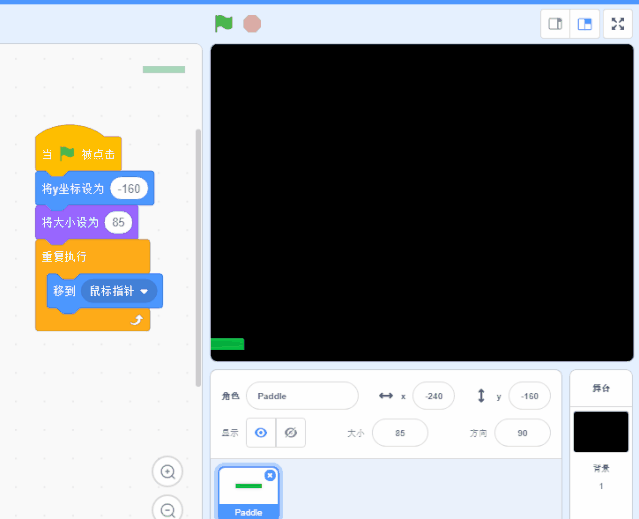Click the 方向 direction field showing 90
Image resolution: width=639 pixels, height=519 pixels.
click(x=522, y=433)
